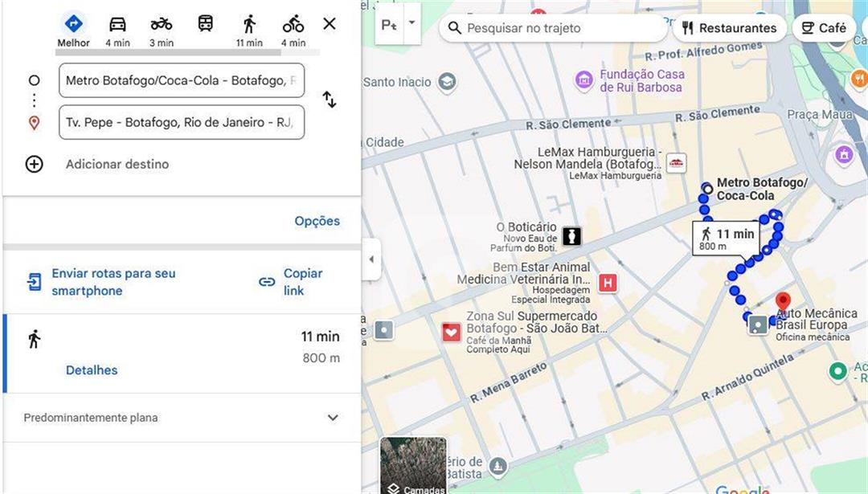Viewport: 868px width, 494px height.
Task: Click the green marker below Auto Mecânica
Action: click(837, 371)
